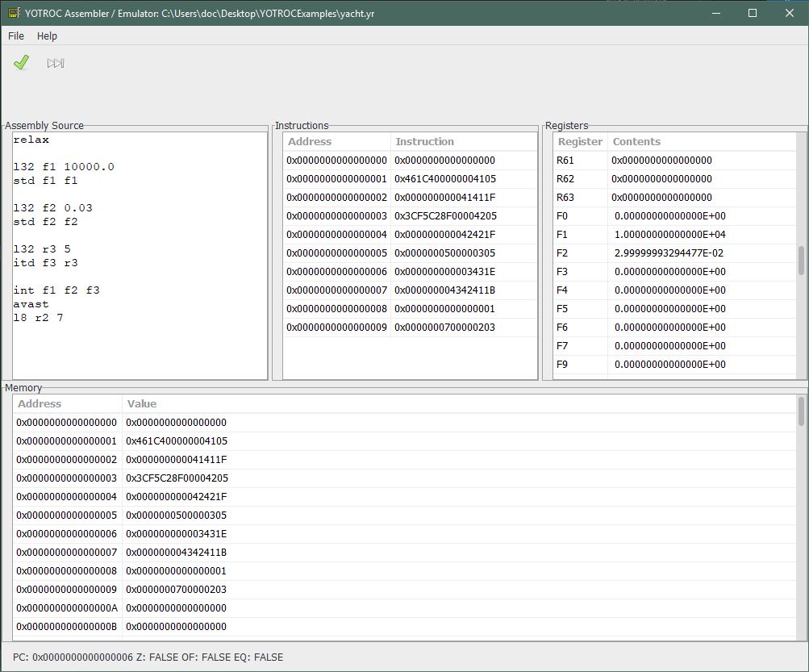The width and height of the screenshot is (809, 672).
Task: Select the F9 register row
Action: [674, 365]
